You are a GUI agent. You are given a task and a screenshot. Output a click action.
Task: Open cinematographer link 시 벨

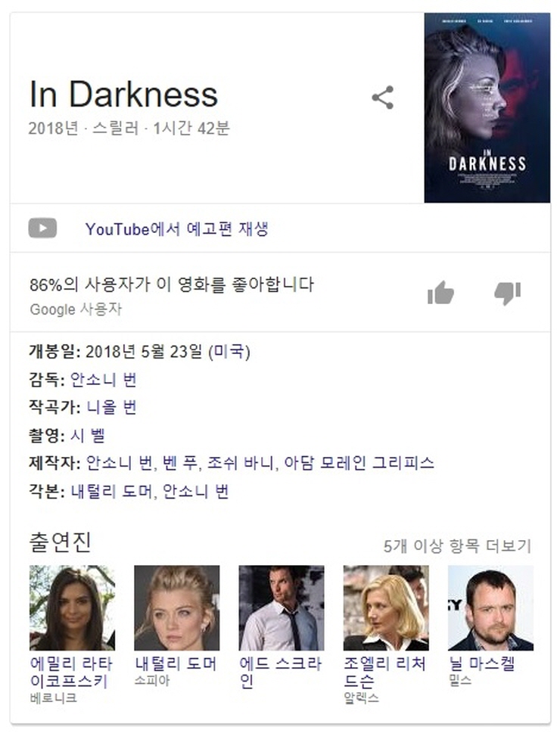click(x=88, y=435)
